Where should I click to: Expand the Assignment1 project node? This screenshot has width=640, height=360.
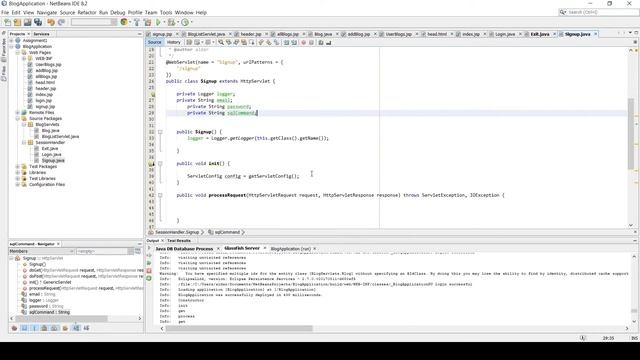[11, 40]
